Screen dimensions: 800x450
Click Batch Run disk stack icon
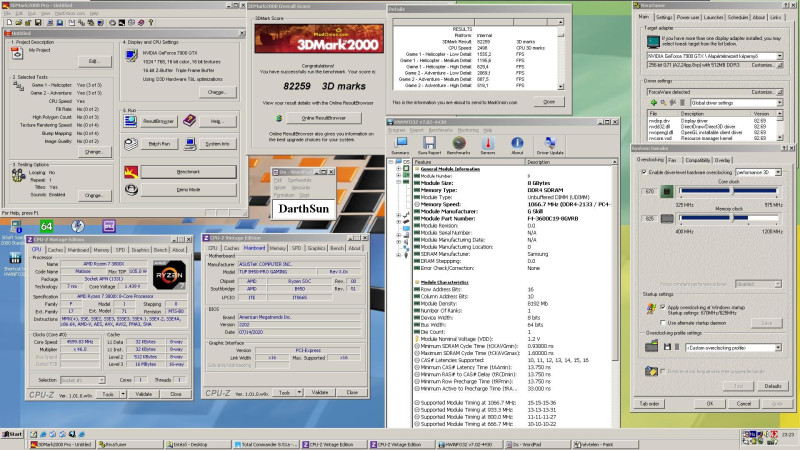click(x=131, y=144)
